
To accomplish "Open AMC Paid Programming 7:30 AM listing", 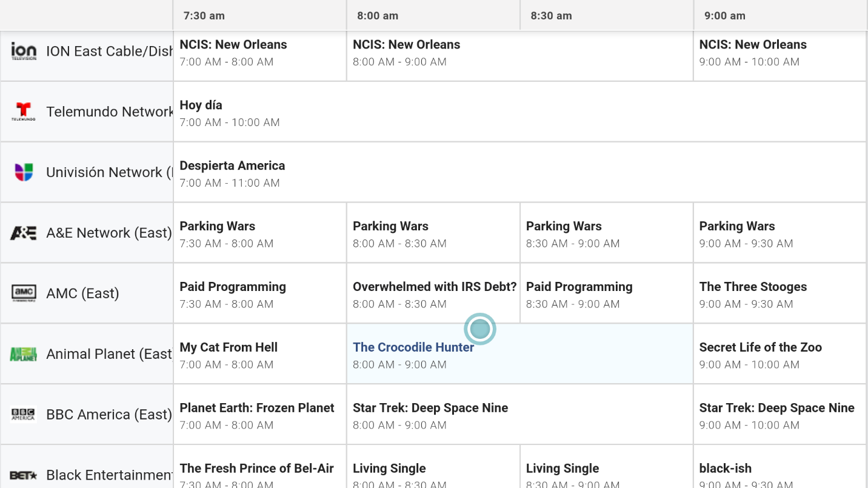I will (x=259, y=293).
